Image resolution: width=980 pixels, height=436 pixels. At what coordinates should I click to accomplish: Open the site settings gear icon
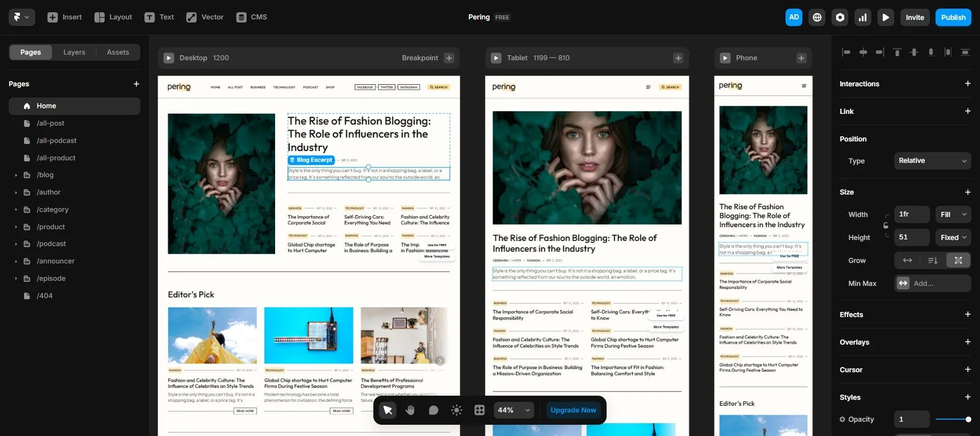(840, 17)
